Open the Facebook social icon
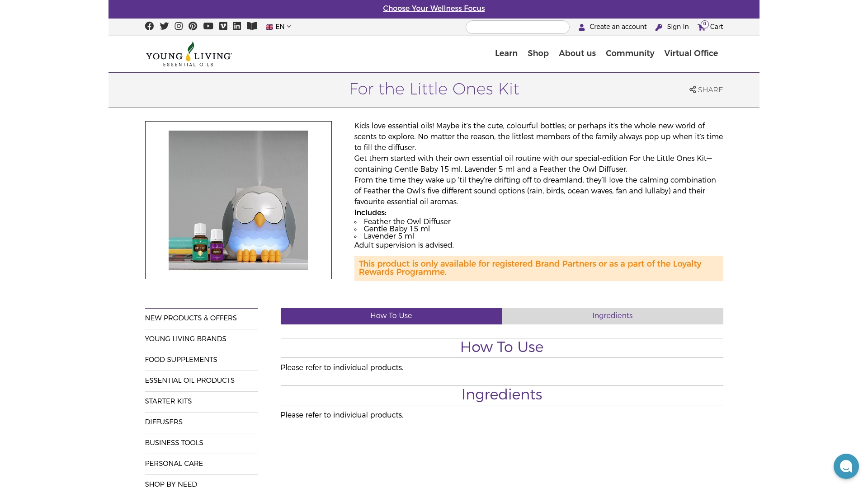868x488 pixels. pyautogui.click(x=149, y=26)
